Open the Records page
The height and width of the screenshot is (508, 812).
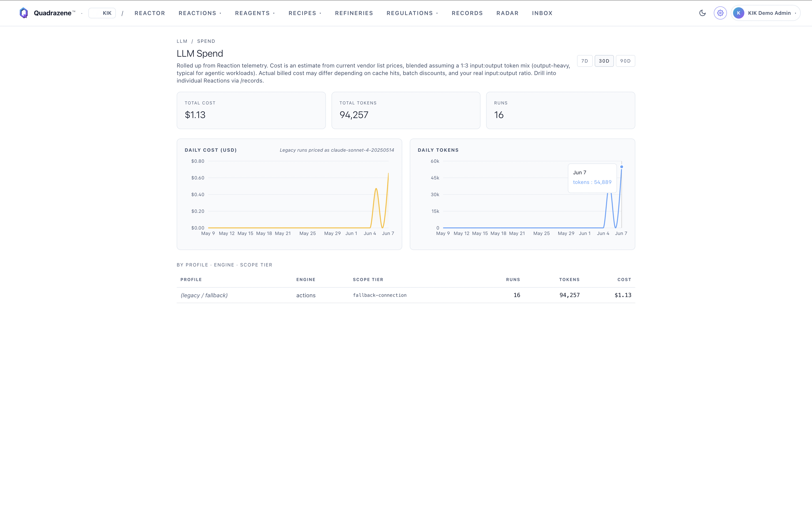point(467,13)
